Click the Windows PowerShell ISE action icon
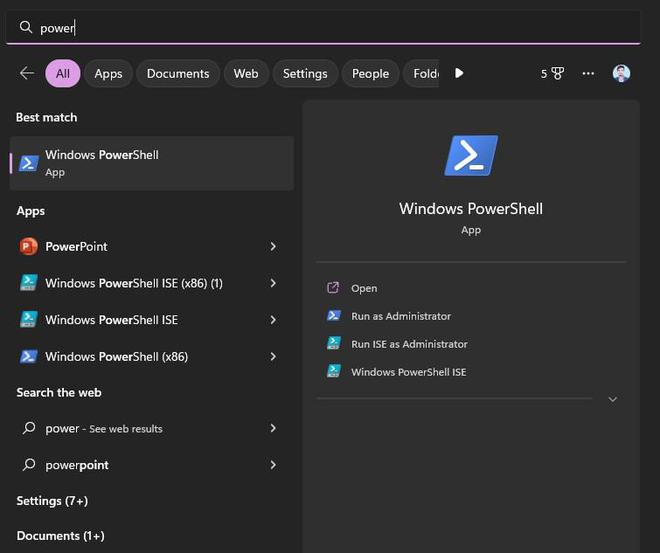This screenshot has height=553, width=660. coord(334,371)
